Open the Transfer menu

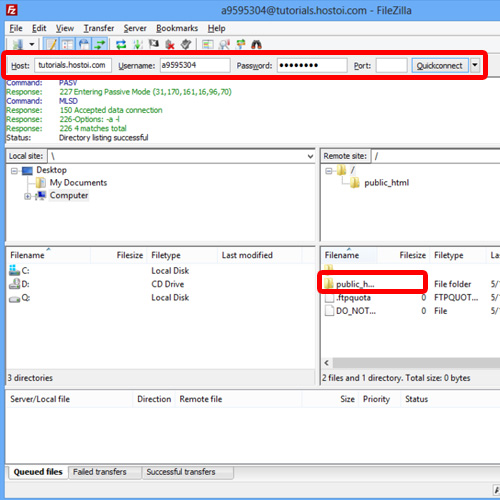tap(99, 28)
